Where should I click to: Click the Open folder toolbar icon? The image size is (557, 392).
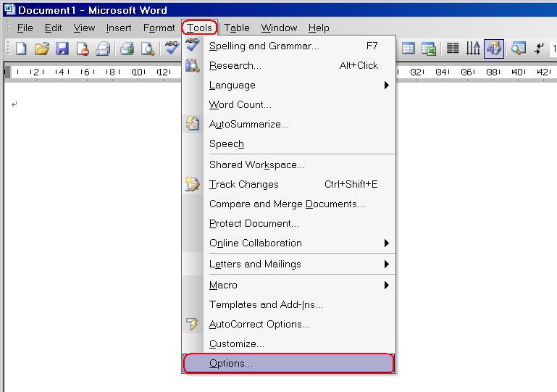(x=41, y=49)
